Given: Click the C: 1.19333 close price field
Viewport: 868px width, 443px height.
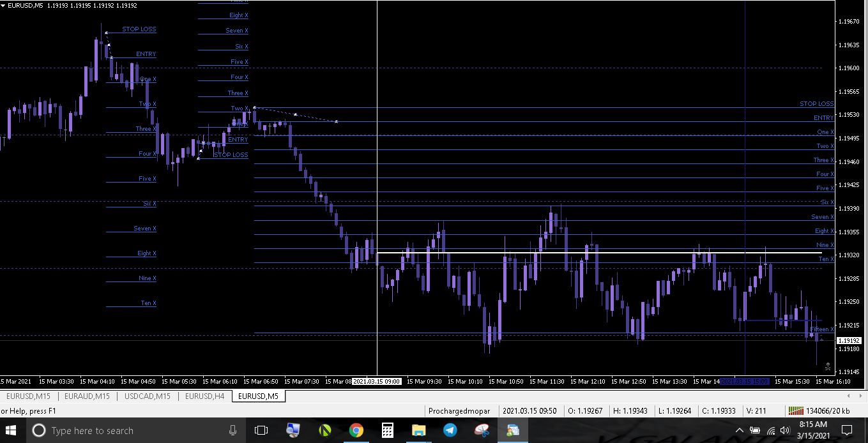Looking at the screenshot, I should pyautogui.click(x=720, y=411).
